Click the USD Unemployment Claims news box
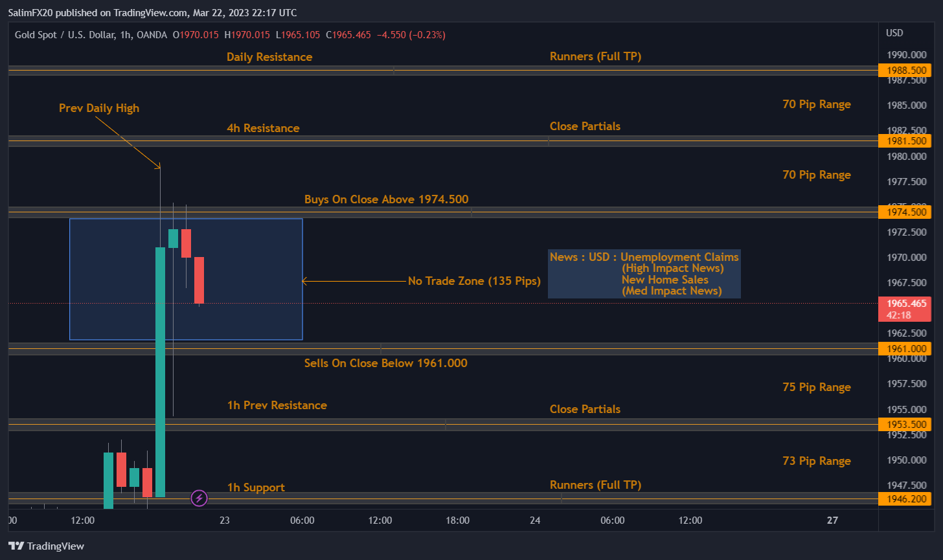Screen dimensions: 943x560 pos(644,274)
